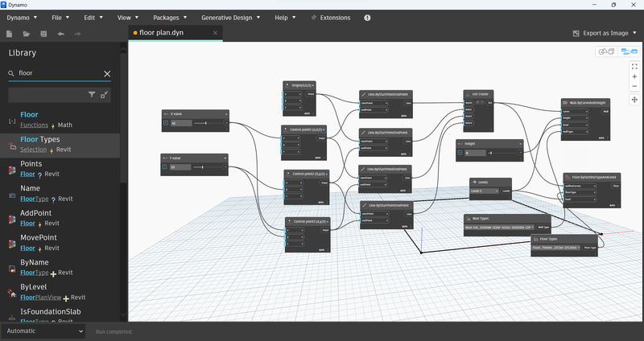Image resolution: width=644 pixels, height=341 pixels.
Task: Select the List Create node header
Action: [x=478, y=94]
